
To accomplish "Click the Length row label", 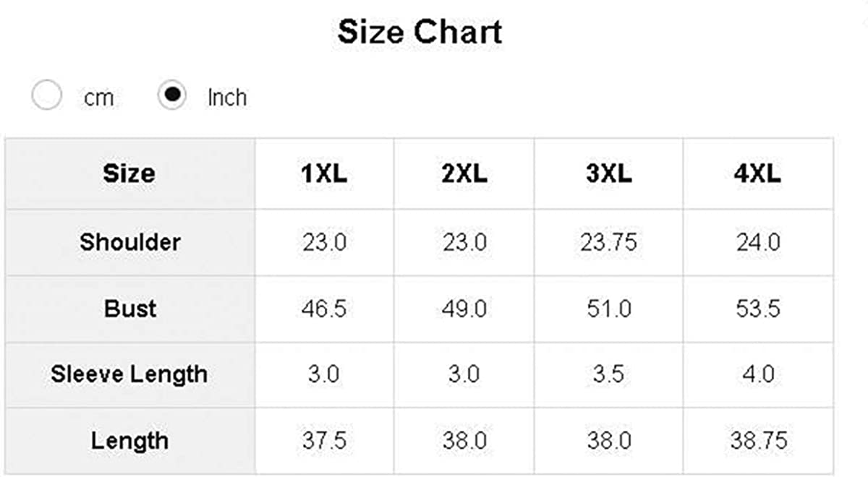I will pyautogui.click(x=130, y=441).
